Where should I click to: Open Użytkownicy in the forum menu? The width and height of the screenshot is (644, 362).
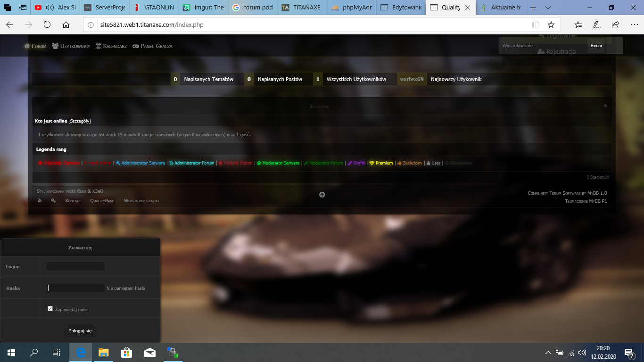pyautogui.click(x=71, y=46)
